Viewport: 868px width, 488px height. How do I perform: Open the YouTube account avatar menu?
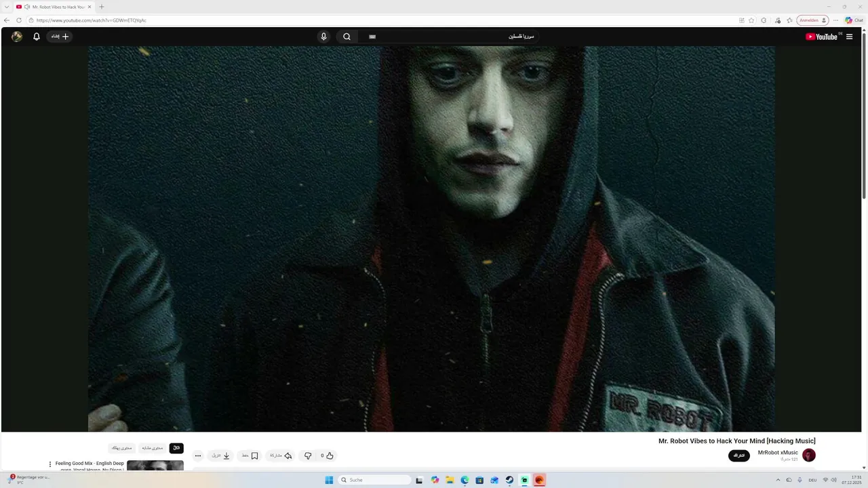click(x=17, y=37)
